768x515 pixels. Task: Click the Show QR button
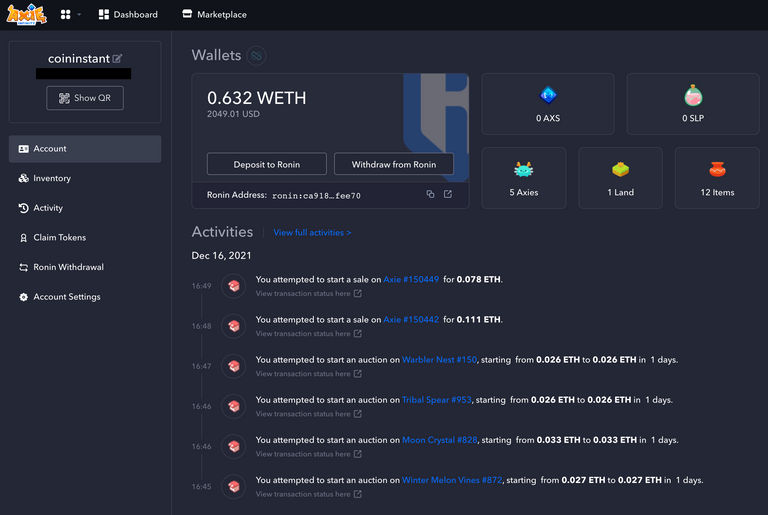pos(85,98)
